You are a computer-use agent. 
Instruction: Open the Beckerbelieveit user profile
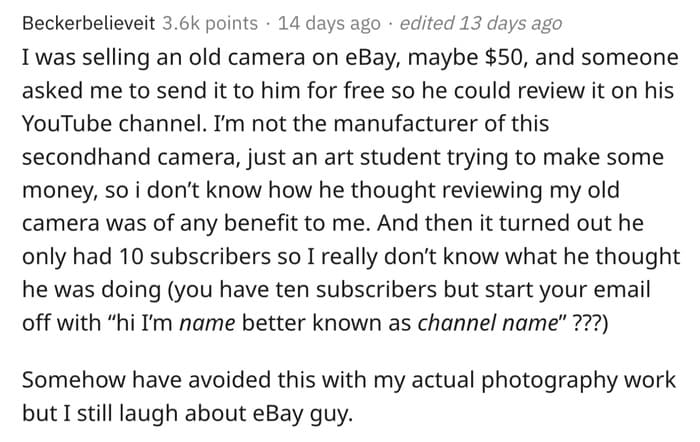tap(88, 23)
